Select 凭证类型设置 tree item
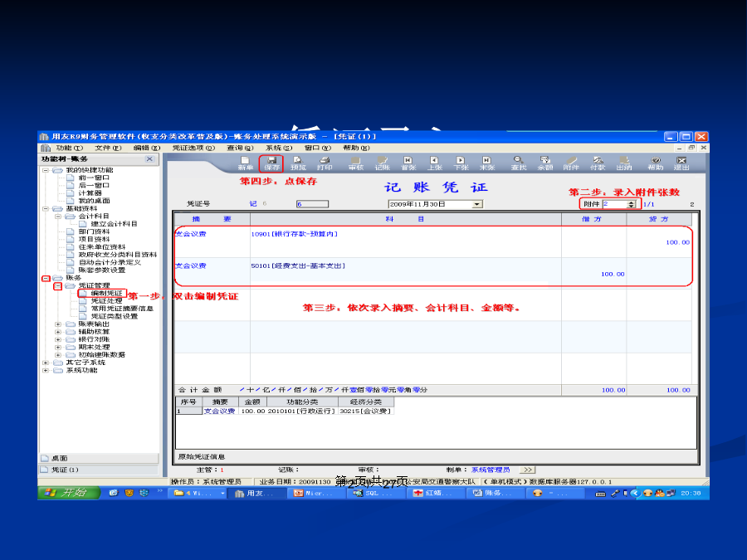 (115, 316)
